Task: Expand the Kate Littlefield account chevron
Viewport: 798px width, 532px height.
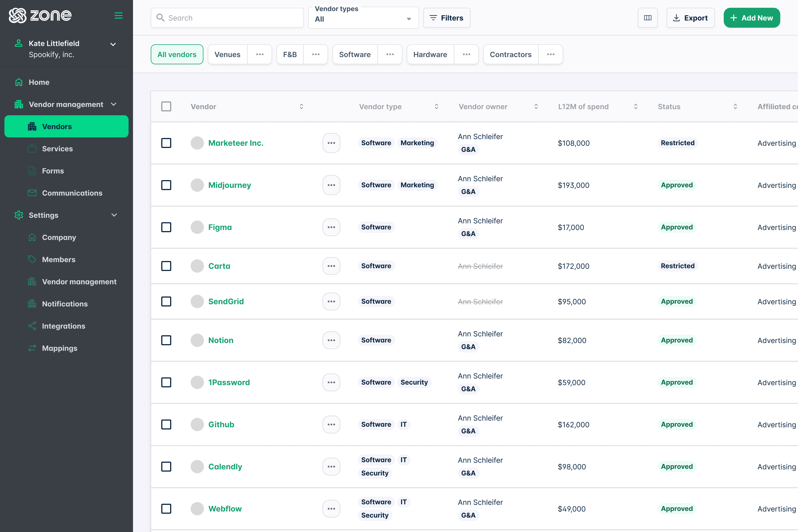Action: coord(113,44)
